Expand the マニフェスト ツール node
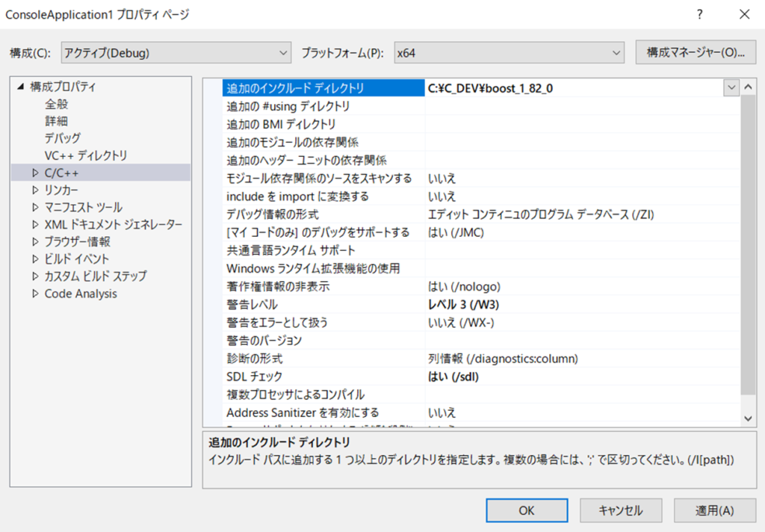This screenshot has height=532, width=765. 34,207
